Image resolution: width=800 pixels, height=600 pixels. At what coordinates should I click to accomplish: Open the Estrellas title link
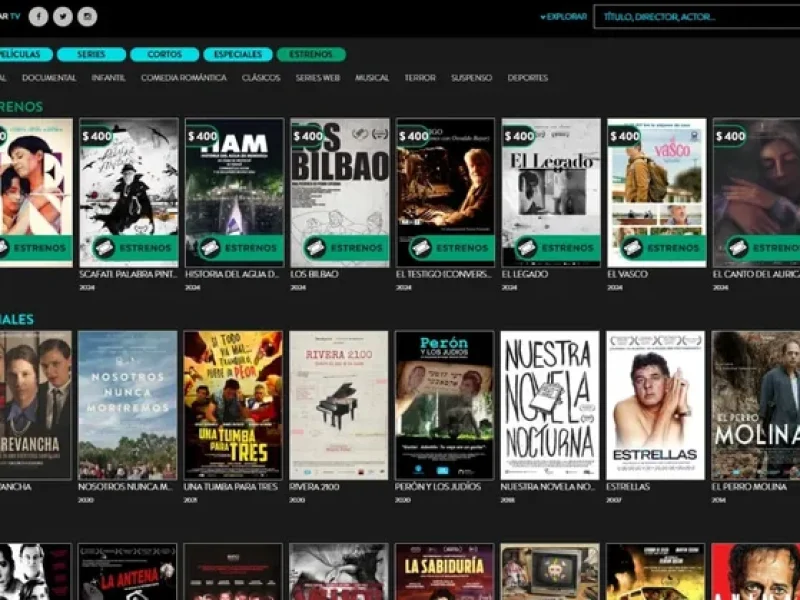coord(628,487)
